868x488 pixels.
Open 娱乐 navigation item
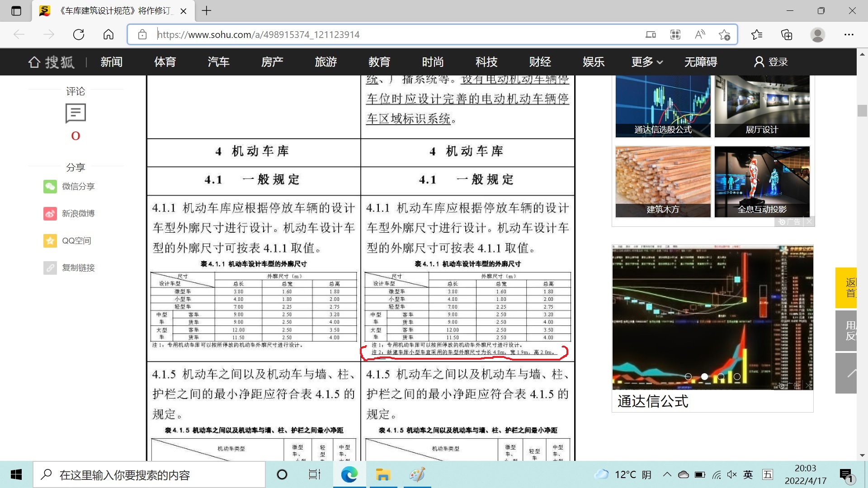[594, 62]
